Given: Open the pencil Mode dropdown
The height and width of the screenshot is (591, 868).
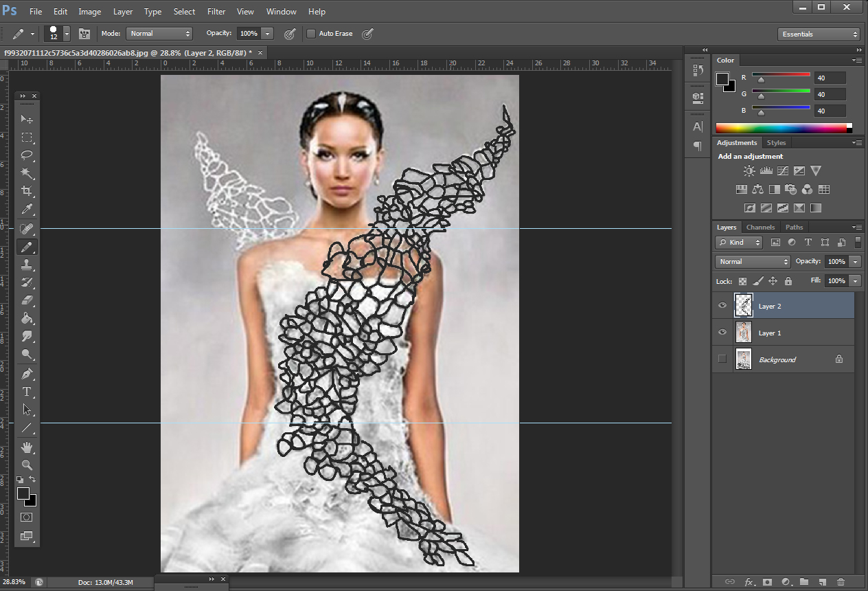Looking at the screenshot, I should click(x=159, y=33).
